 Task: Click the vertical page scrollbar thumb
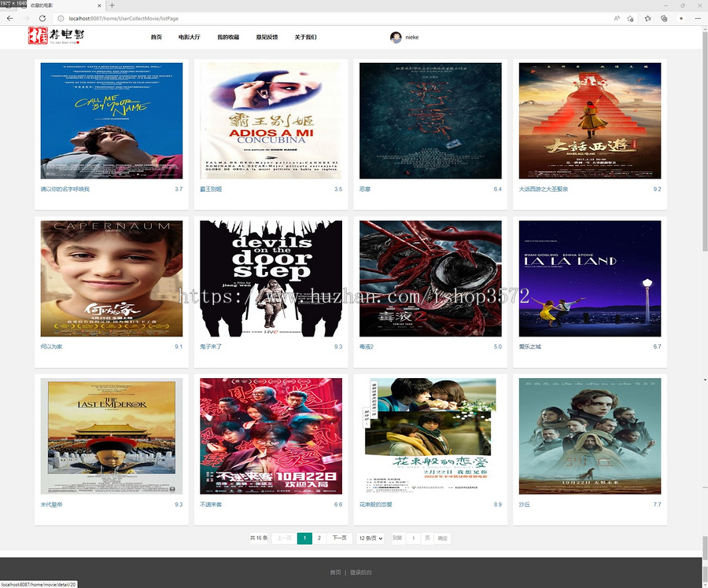[705, 140]
